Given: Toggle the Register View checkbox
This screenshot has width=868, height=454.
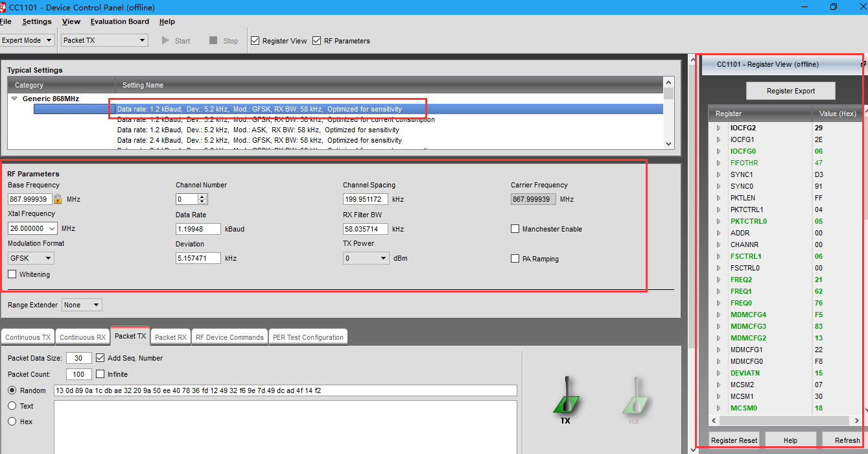Looking at the screenshot, I should (x=255, y=41).
